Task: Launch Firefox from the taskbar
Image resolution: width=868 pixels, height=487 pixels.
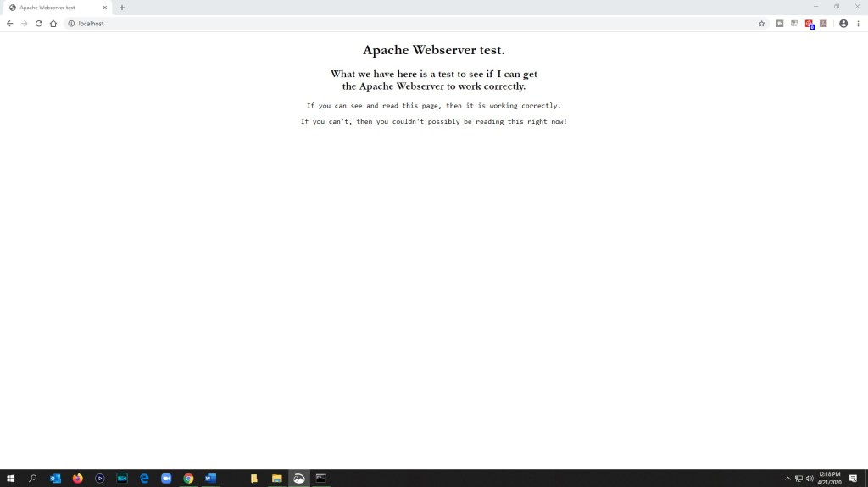Action: click(x=78, y=479)
